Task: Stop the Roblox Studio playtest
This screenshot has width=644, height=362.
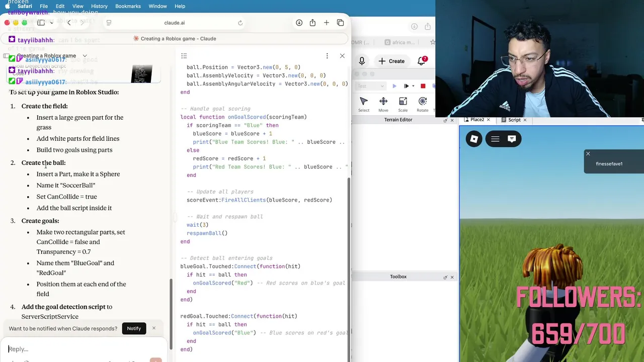Action: click(x=423, y=86)
